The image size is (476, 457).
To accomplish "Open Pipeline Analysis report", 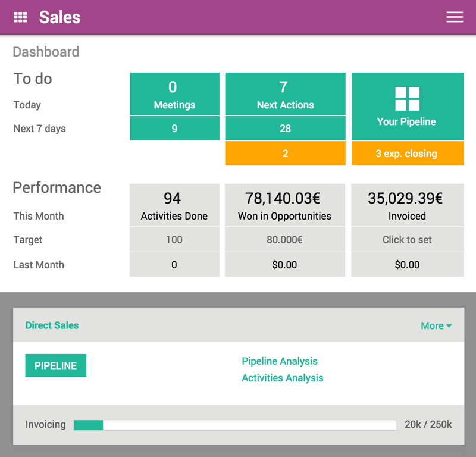I will click(x=280, y=361).
